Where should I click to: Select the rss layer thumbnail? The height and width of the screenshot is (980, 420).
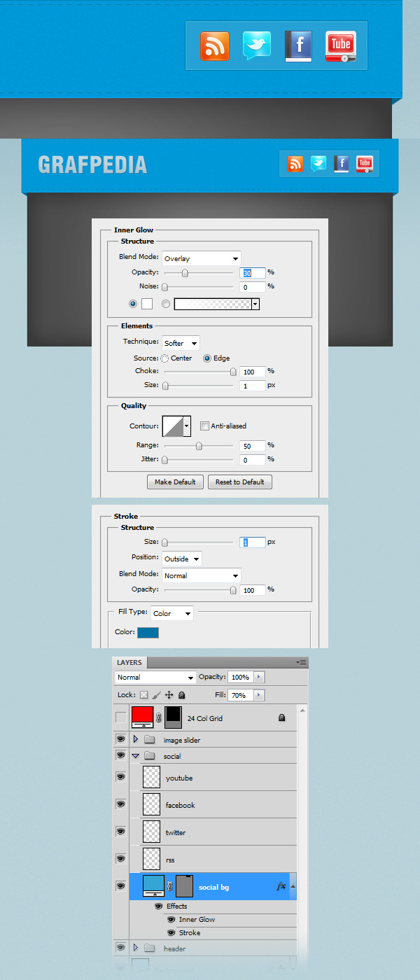point(151,859)
